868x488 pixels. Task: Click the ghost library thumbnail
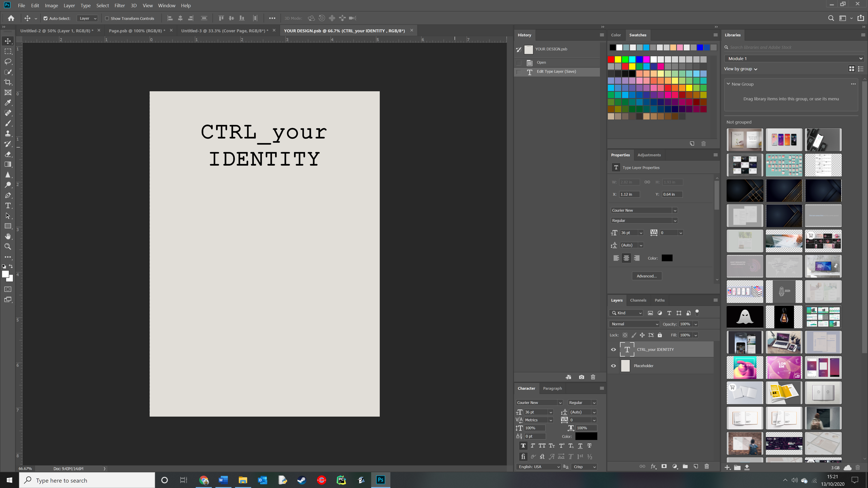(745, 317)
